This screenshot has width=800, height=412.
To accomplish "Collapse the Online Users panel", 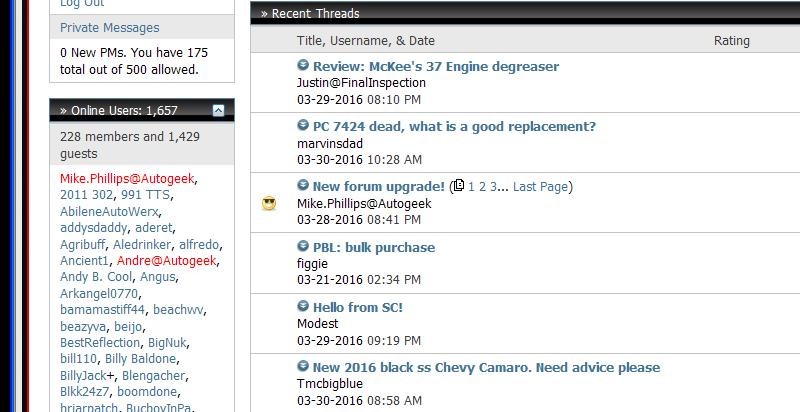I will coord(218,110).
